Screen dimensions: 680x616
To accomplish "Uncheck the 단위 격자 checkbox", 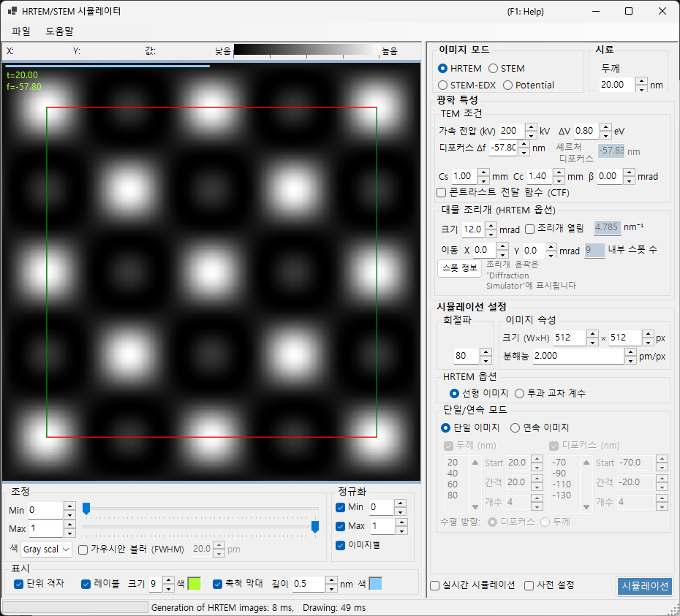I will point(39,584).
